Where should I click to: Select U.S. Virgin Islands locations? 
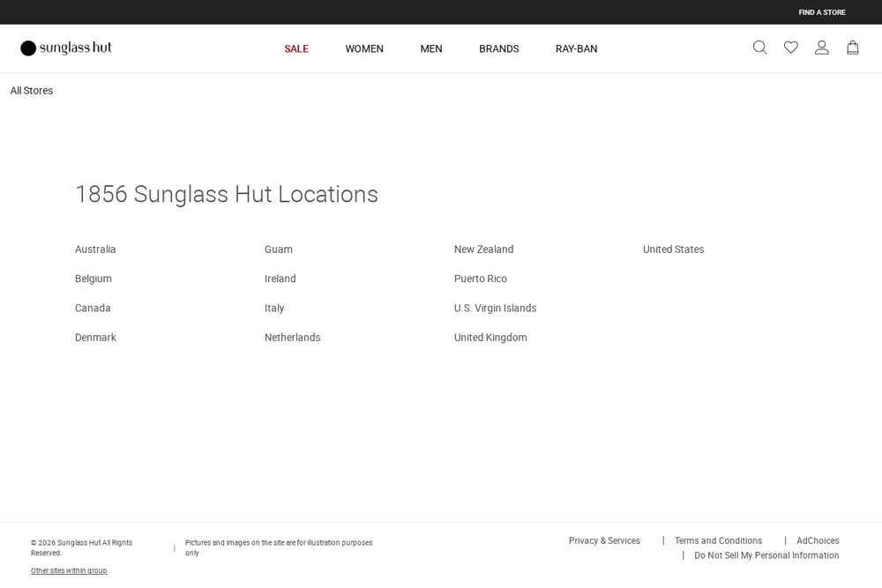495,308
